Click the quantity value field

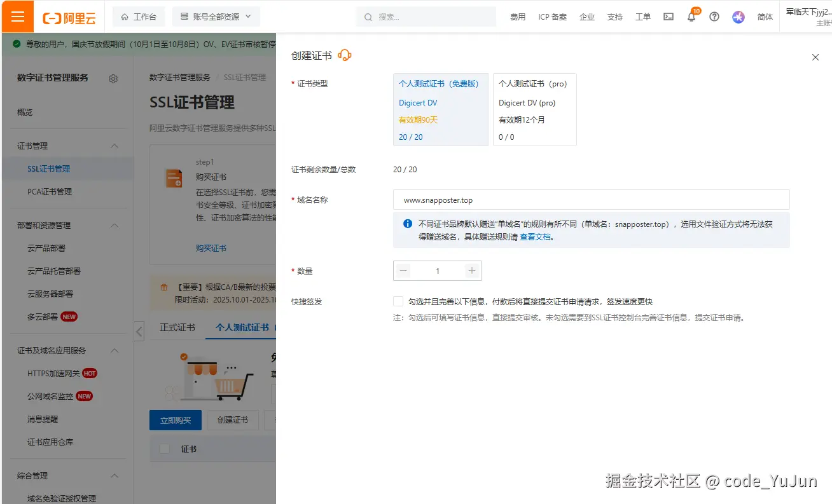coord(438,271)
